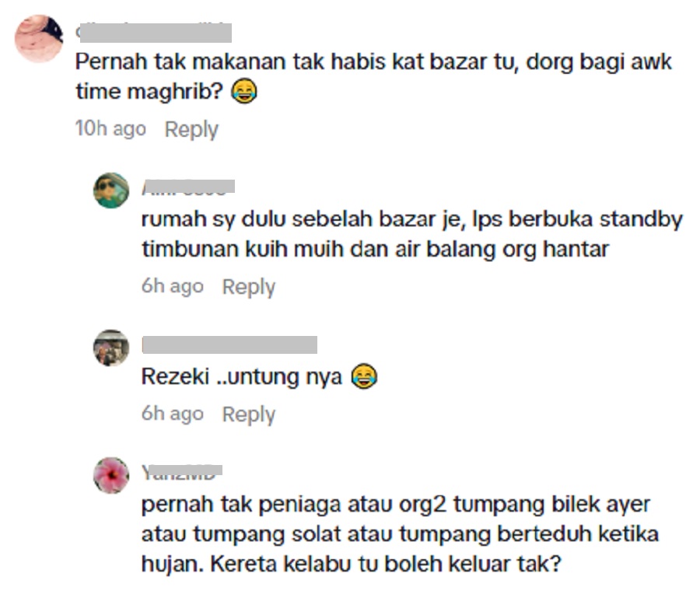Click the '6h ago' timestamp under kuih comment
The height and width of the screenshot is (591, 700).
173,286
